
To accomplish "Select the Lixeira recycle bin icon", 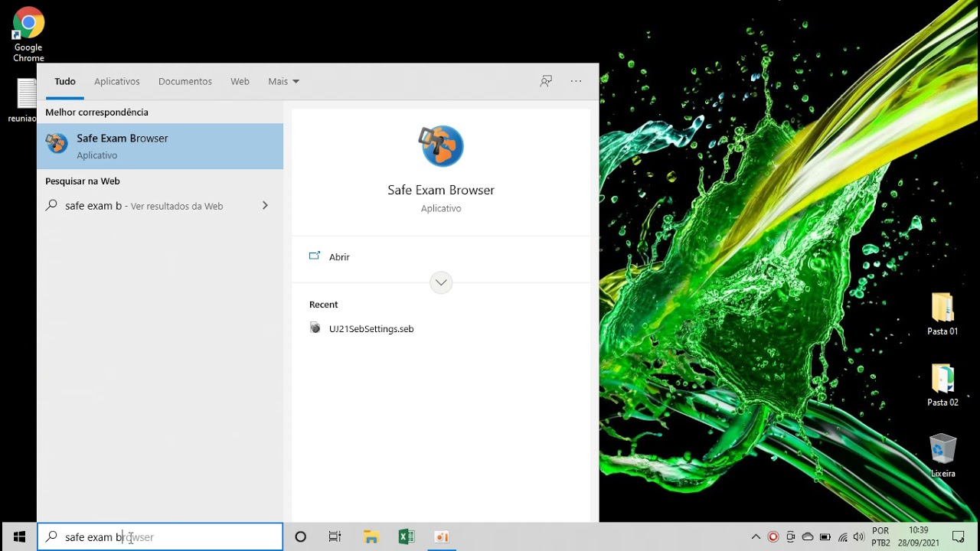I will click(x=942, y=455).
